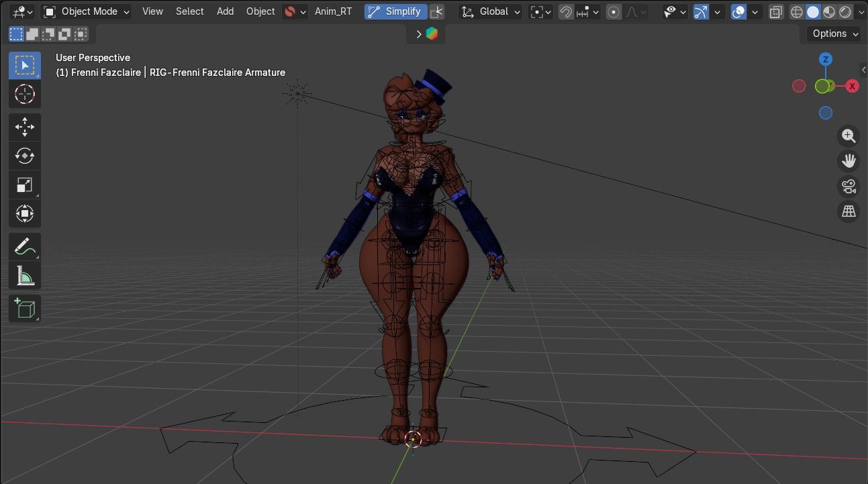
Task: Open the Add menu
Action: tap(226, 11)
